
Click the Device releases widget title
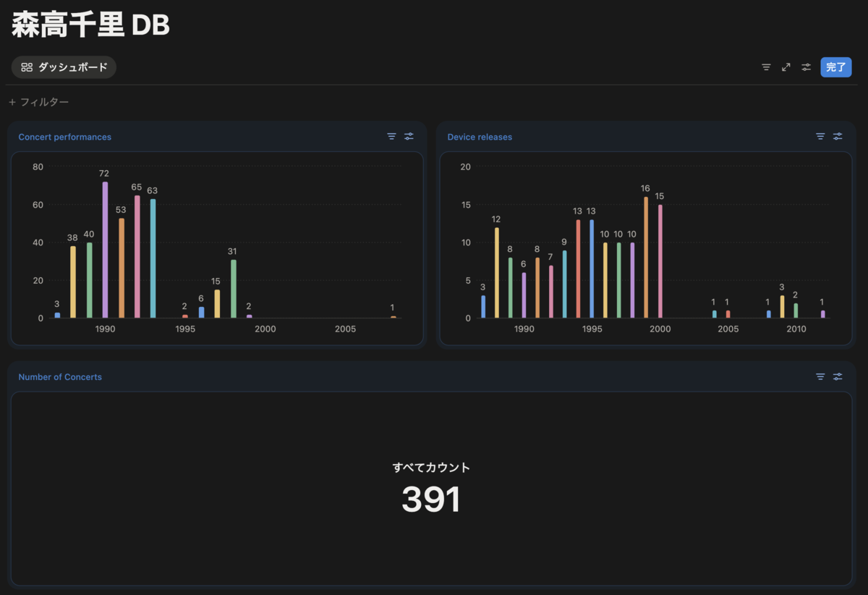click(x=480, y=137)
